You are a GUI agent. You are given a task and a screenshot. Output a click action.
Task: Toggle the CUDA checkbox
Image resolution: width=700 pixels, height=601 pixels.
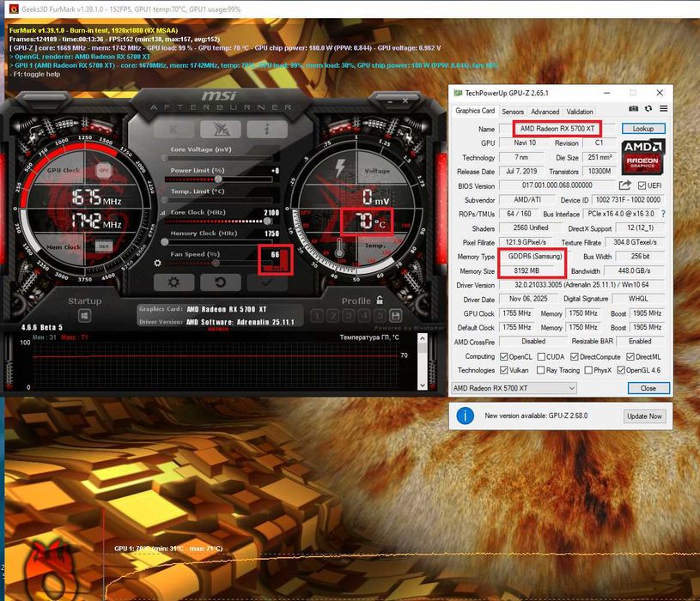pyautogui.click(x=541, y=357)
